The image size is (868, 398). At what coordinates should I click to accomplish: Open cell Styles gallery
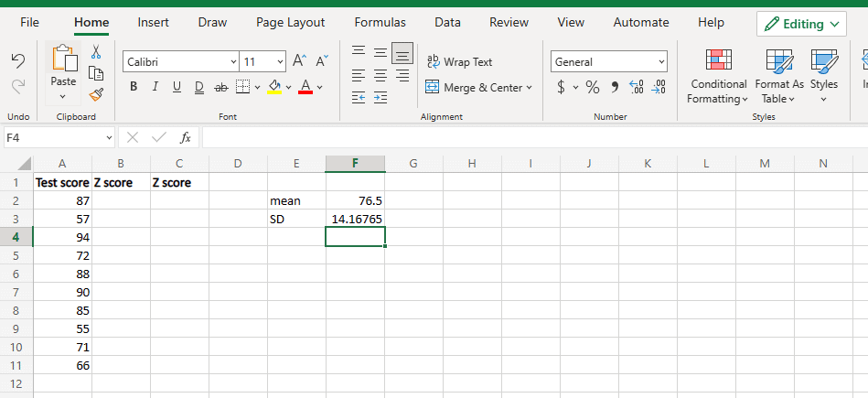[824, 76]
